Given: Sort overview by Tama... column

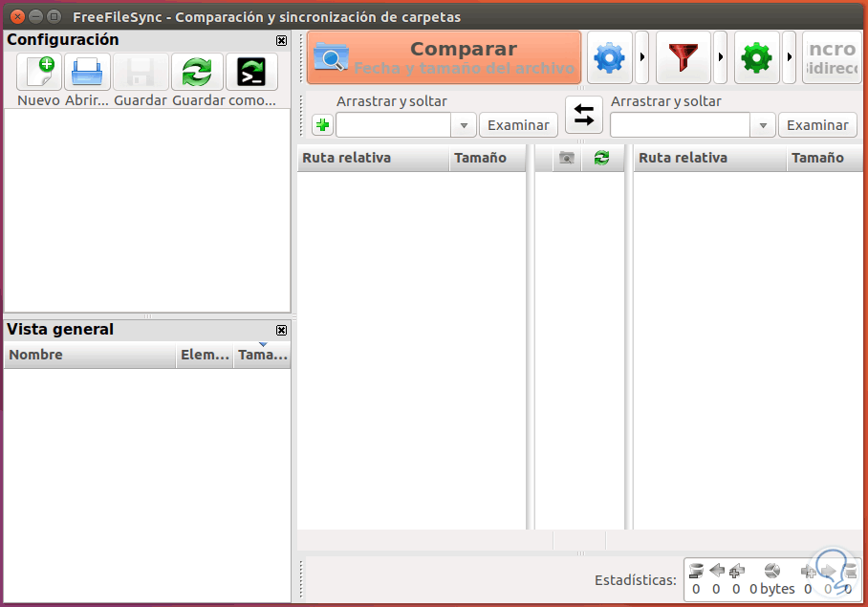Looking at the screenshot, I should [262, 355].
